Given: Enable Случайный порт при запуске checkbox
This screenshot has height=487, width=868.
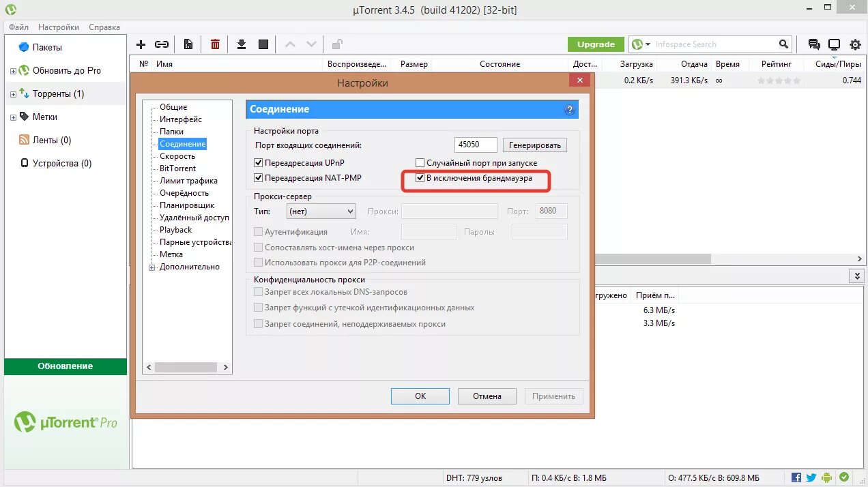Looking at the screenshot, I should click(420, 163).
